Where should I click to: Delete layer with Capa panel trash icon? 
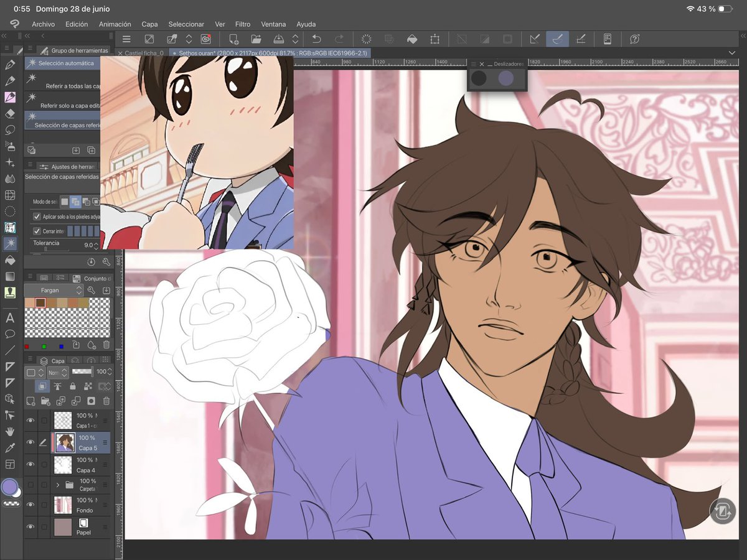(106, 401)
